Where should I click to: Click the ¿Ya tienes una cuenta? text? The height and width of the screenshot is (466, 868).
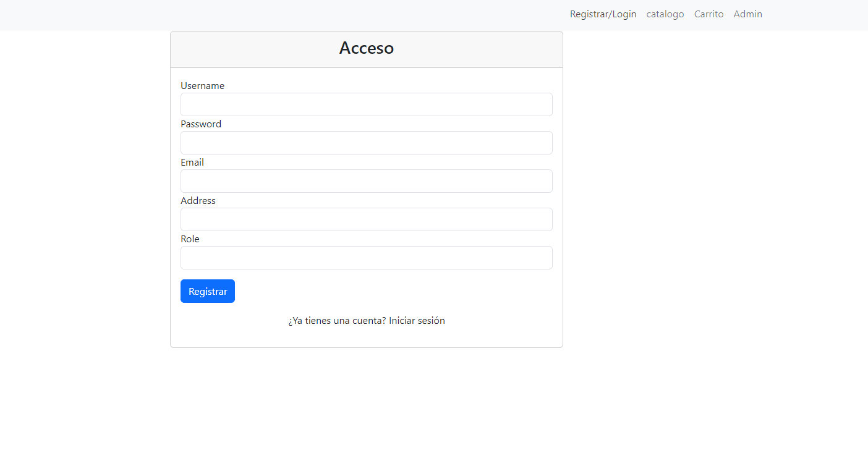tap(336, 320)
